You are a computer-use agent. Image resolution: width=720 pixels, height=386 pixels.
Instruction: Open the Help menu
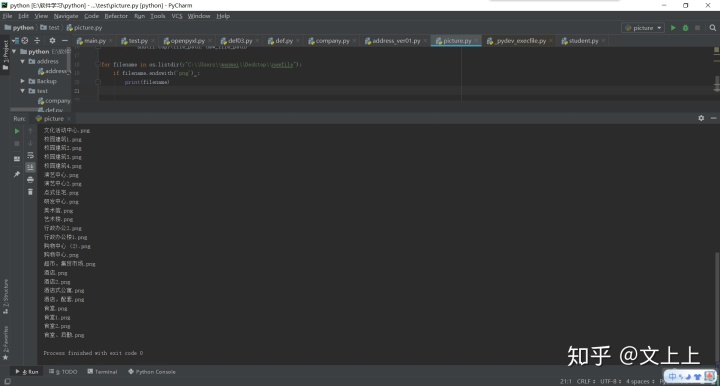223,16
